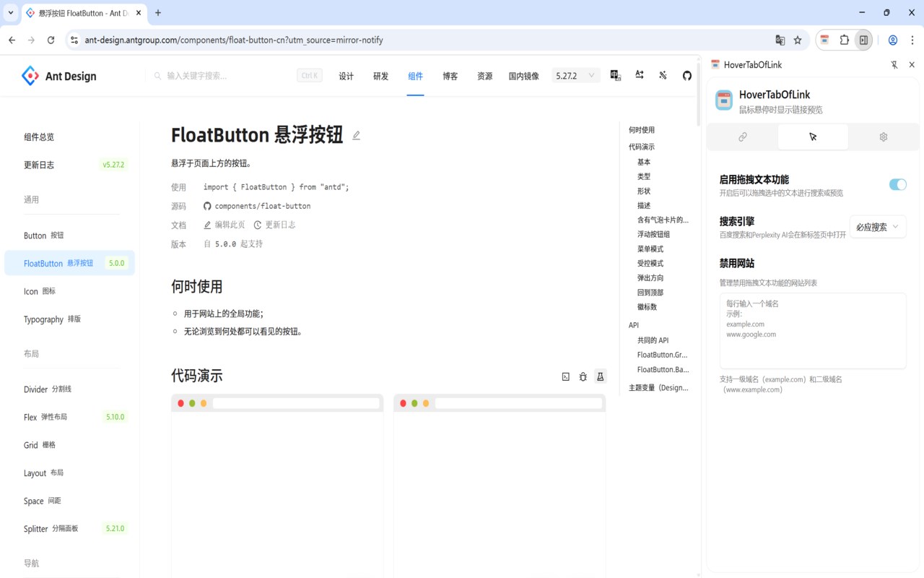
Task: Select FloatButton 悬浮按钮 in the sidebar
Action: coord(69,263)
